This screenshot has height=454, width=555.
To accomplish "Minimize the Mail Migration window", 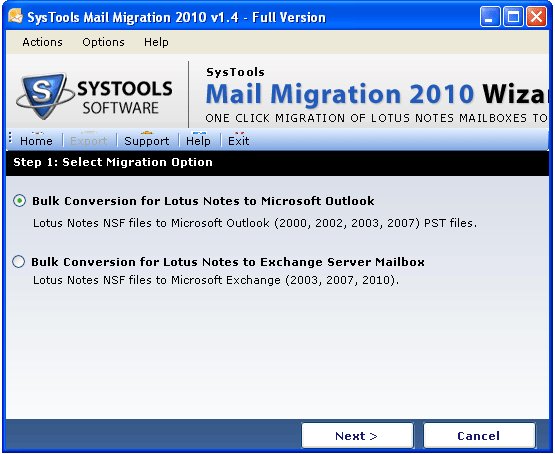I will point(490,17).
